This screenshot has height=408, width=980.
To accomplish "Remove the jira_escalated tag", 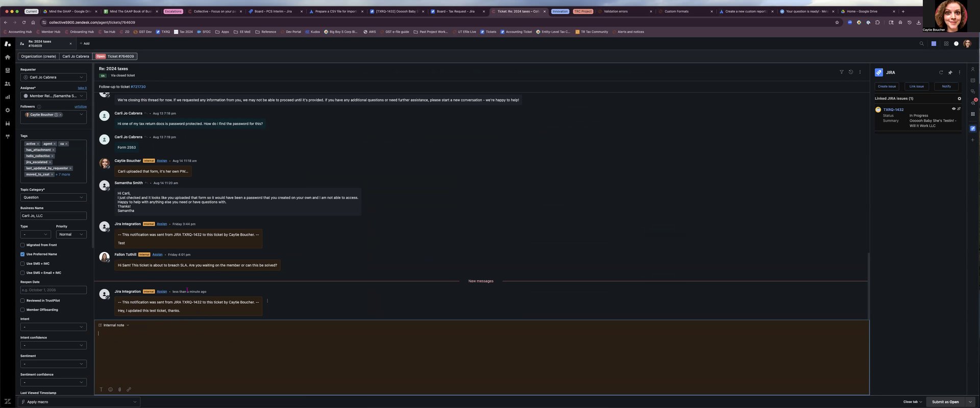I will pyautogui.click(x=50, y=162).
